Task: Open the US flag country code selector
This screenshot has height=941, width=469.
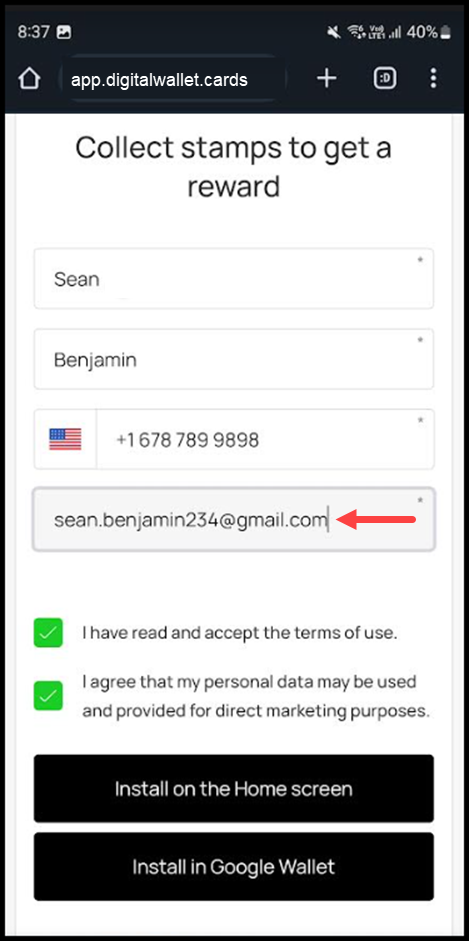Action: [65, 439]
